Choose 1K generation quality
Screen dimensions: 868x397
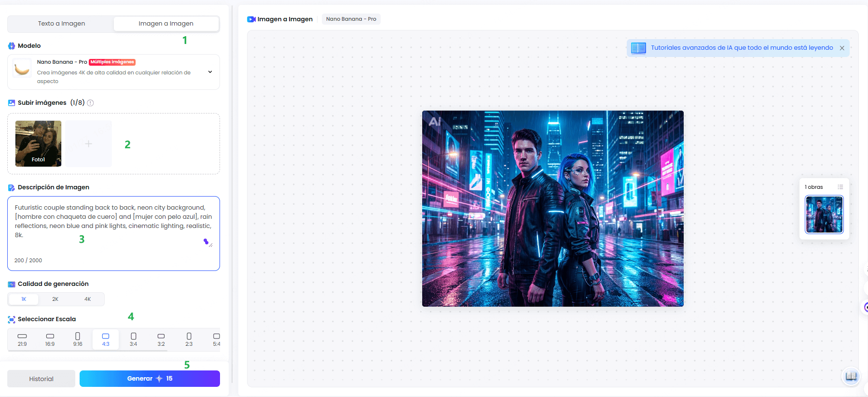24,299
